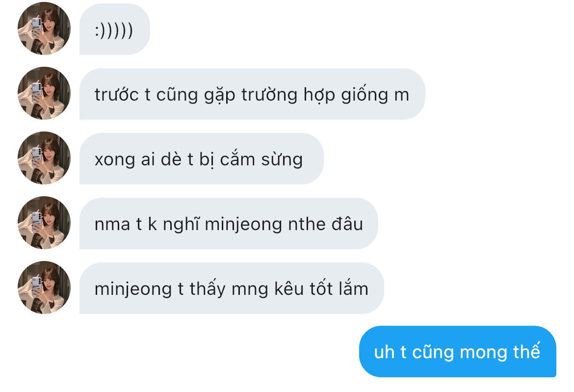574x392 pixels.
Task: Open avatar beside the ":)))))" message
Action: pyautogui.click(x=44, y=28)
